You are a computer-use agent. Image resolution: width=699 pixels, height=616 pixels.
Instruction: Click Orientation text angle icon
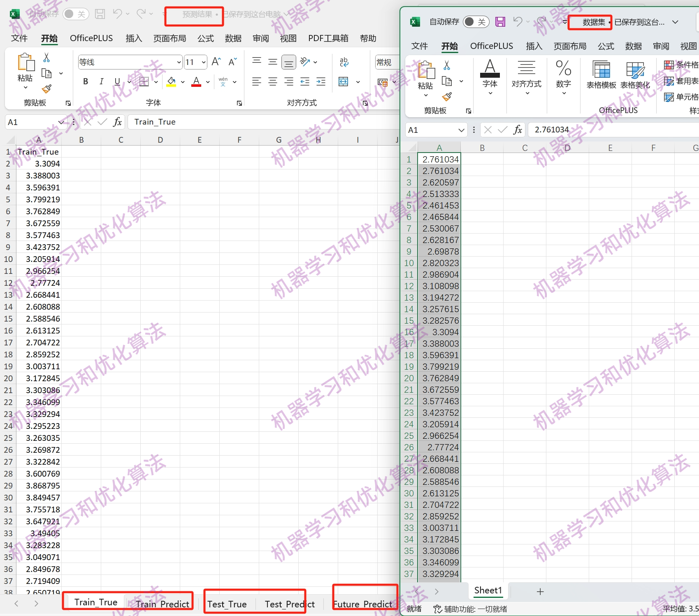[305, 62]
